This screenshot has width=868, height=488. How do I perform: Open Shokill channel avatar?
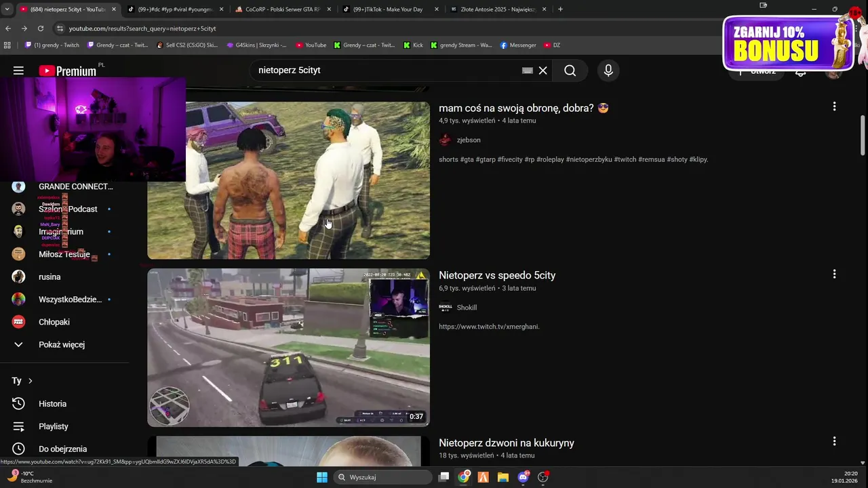[x=445, y=307]
